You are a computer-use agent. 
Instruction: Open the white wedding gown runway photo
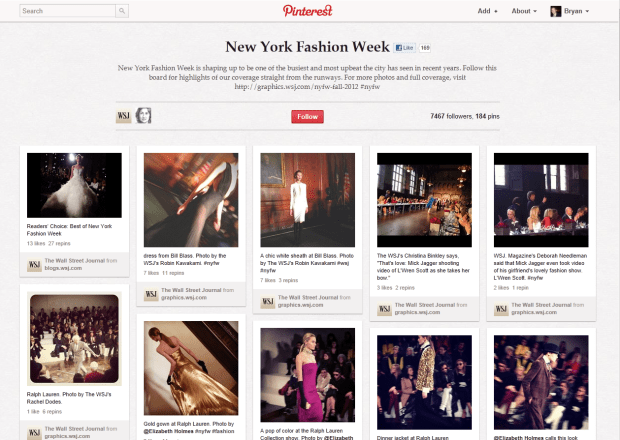click(x=74, y=185)
